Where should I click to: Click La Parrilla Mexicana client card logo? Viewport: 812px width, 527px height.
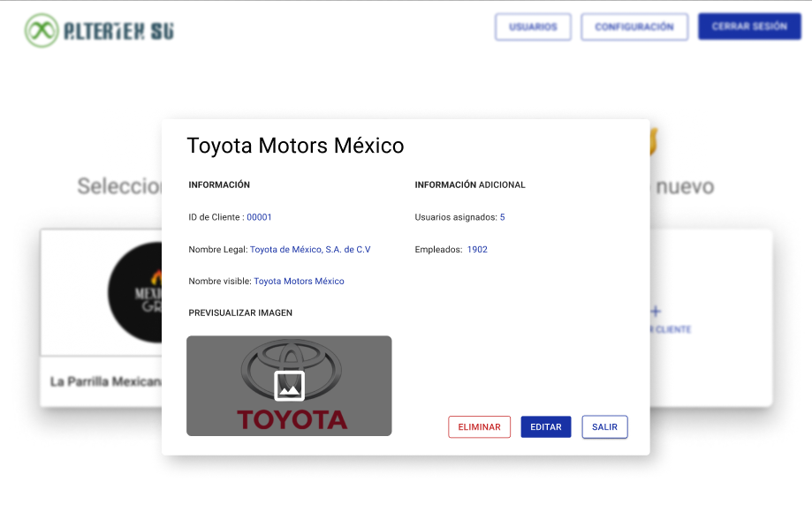(136, 292)
